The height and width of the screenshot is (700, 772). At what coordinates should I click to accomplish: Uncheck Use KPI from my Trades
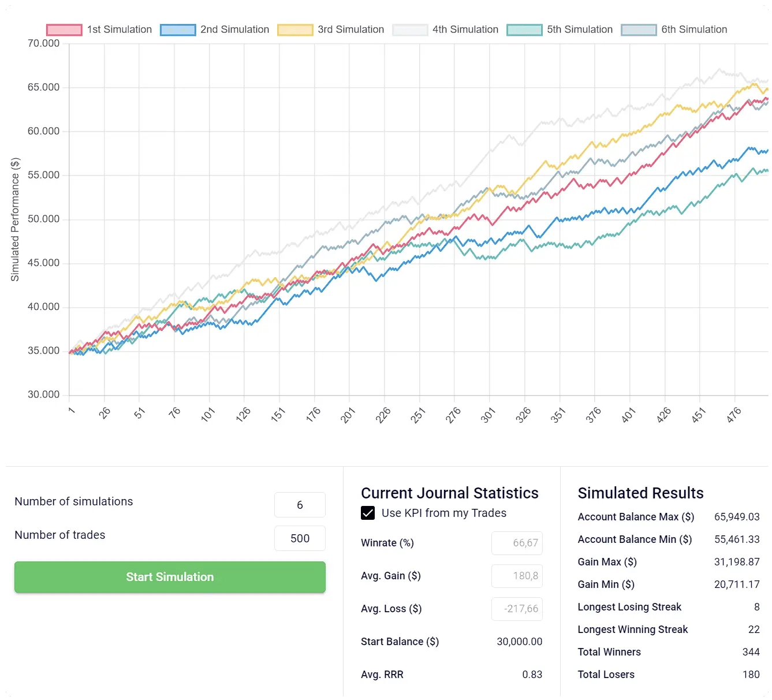[x=368, y=513]
